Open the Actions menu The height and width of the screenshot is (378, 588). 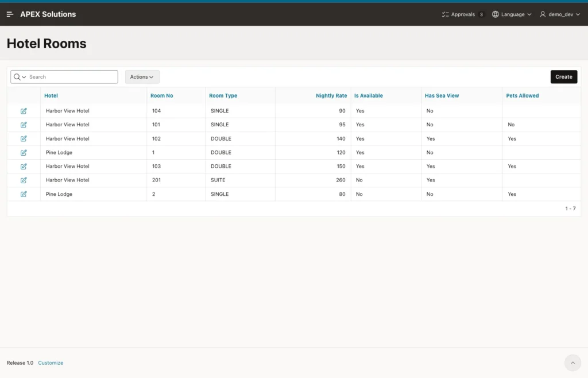click(x=142, y=77)
